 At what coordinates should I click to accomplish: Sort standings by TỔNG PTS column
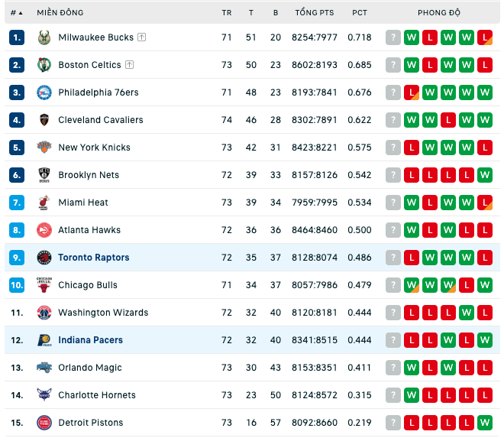315,13
